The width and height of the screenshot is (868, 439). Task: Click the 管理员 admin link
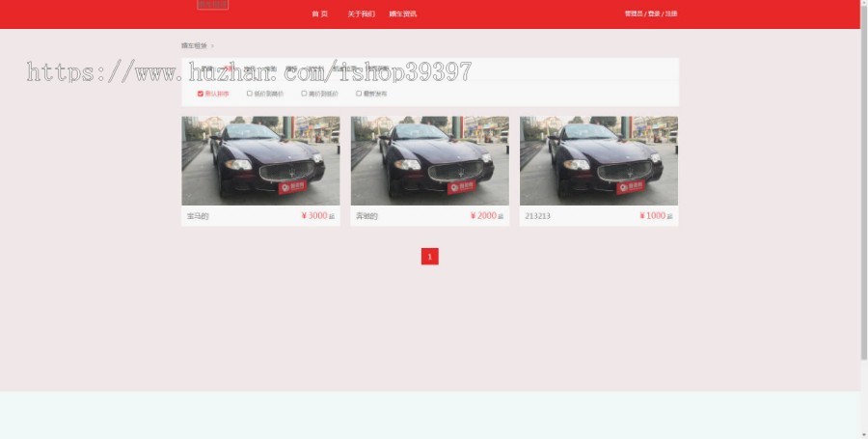[x=634, y=14]
